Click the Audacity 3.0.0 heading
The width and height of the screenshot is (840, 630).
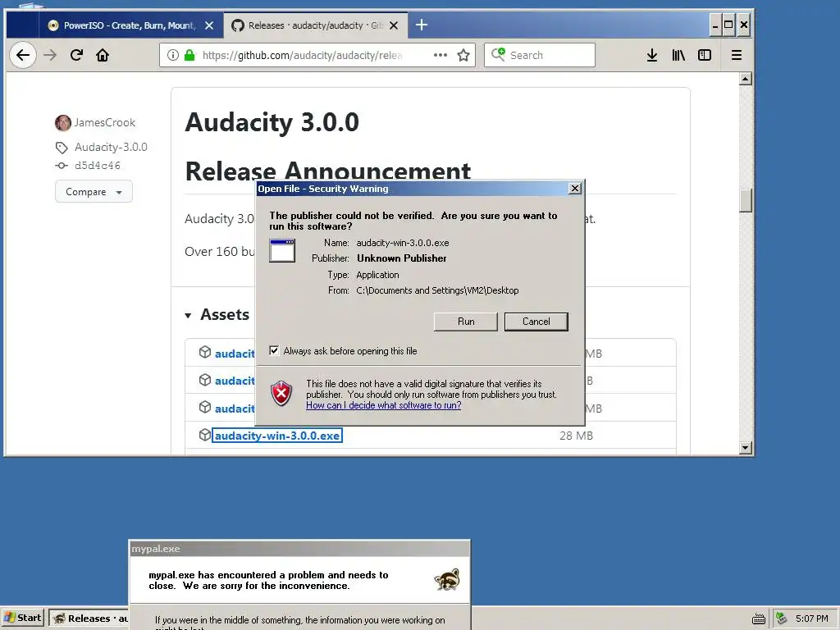(272, 122)
